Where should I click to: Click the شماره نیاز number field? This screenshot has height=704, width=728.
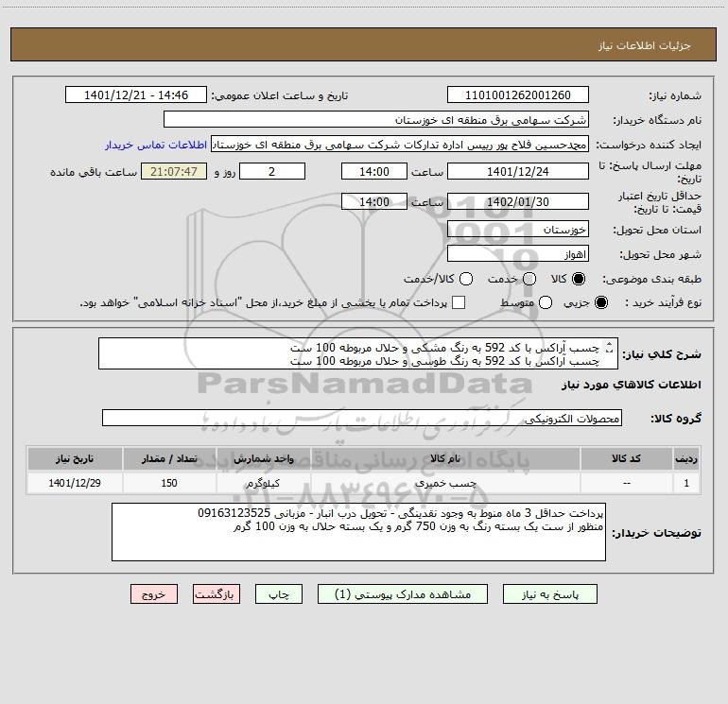(517, 95)
